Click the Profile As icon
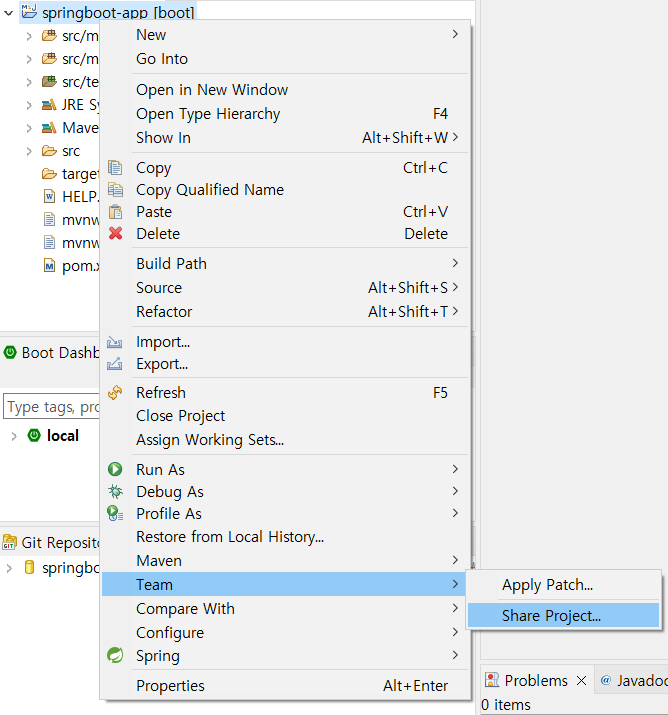 click(x=115, y=513)
